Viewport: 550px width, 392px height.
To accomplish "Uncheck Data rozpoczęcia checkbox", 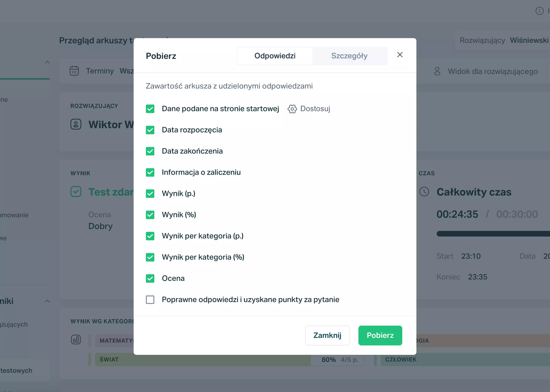I will (x=150, y=130).
